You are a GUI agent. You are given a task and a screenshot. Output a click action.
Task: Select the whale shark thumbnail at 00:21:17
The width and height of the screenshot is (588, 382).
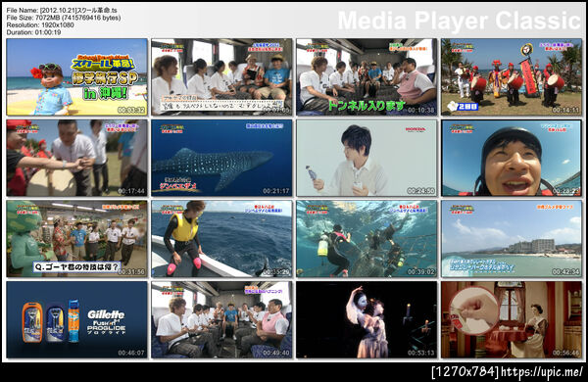click(221, 158)
